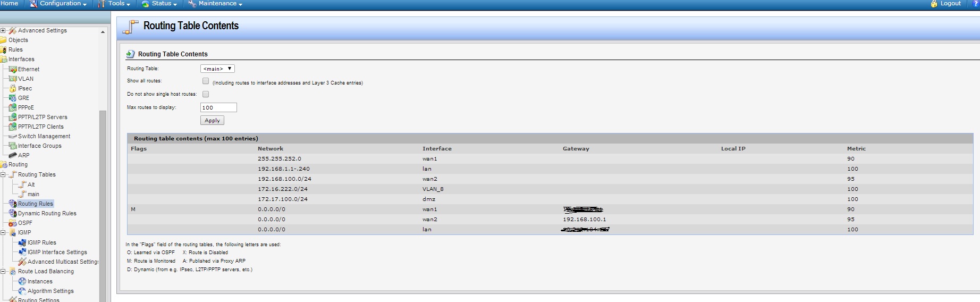Click the Advanced Multicast Settings icon

pos(22,262)
